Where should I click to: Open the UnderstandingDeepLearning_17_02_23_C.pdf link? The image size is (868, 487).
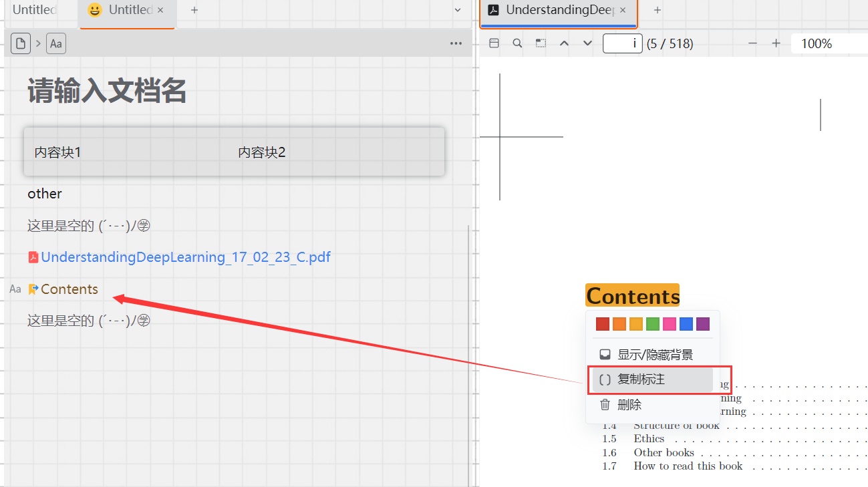pos(185,257)
